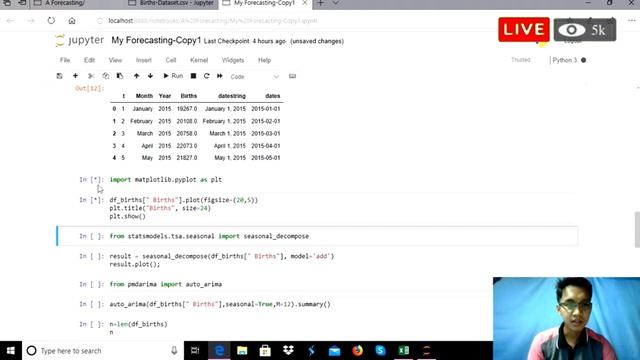640x360 pixels.
Task: Click the localhost address bar
Action: coord(212,21)
